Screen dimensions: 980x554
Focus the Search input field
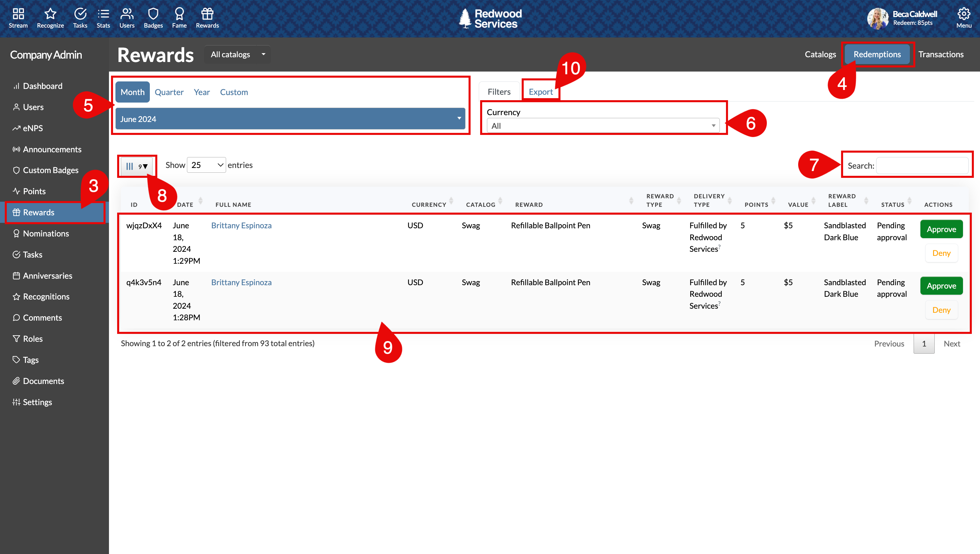click(922, 166)
